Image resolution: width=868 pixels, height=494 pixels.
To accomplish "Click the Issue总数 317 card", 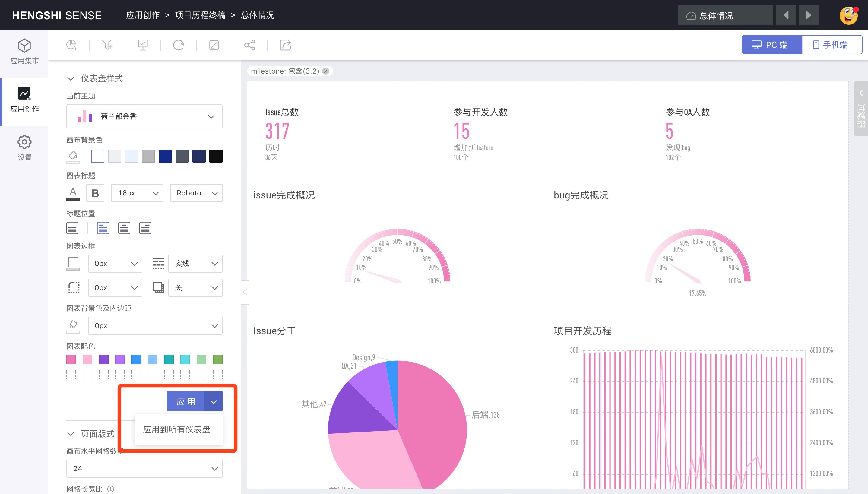I will click(x=282, y=134).
